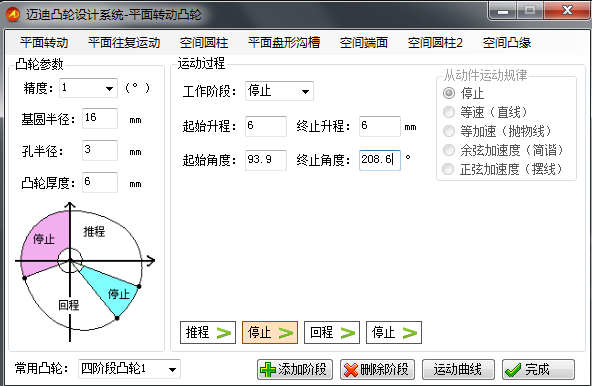The image size is (592, 386).
Task: Switch to the 平面转动 tab
Action: tap(44, 42)
